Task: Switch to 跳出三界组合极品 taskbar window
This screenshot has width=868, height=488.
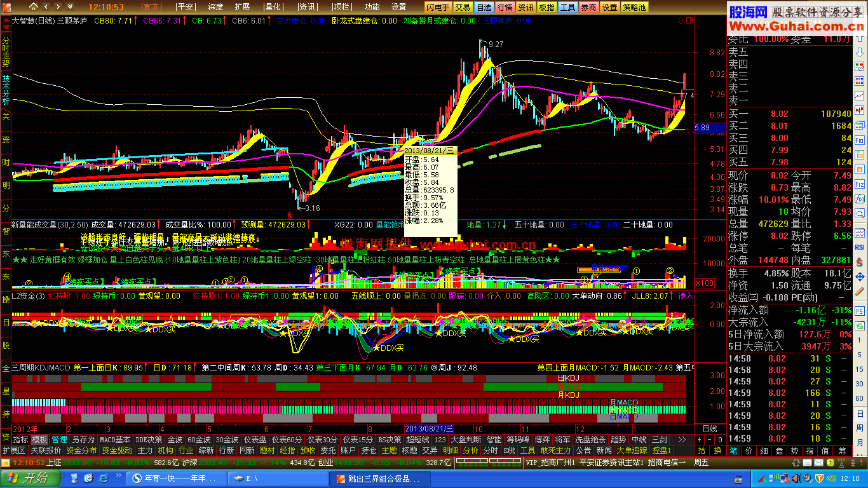Action: [379, 478]
